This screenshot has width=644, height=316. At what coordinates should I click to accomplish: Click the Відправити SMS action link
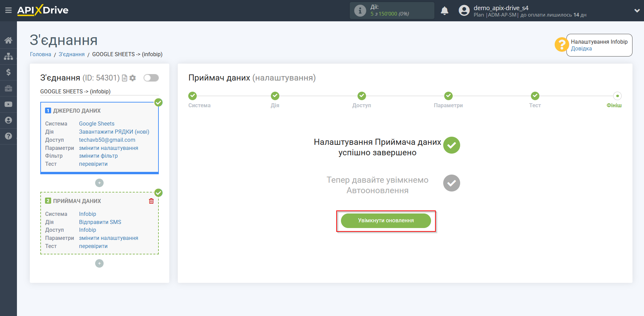[100, 222]
